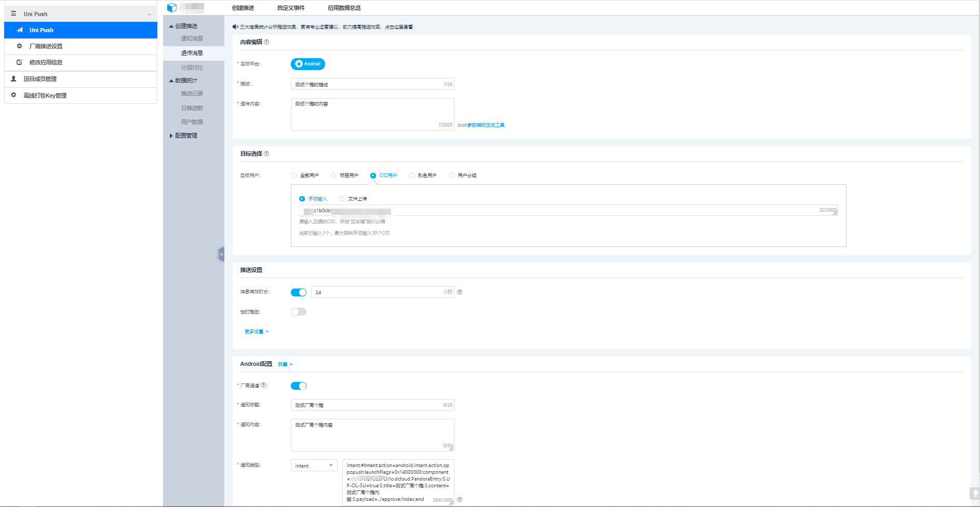The width and height of the screenshot is (980, 507).
Task: Open the 自定义事件 top tab
Action: click(x=291, y=8)
